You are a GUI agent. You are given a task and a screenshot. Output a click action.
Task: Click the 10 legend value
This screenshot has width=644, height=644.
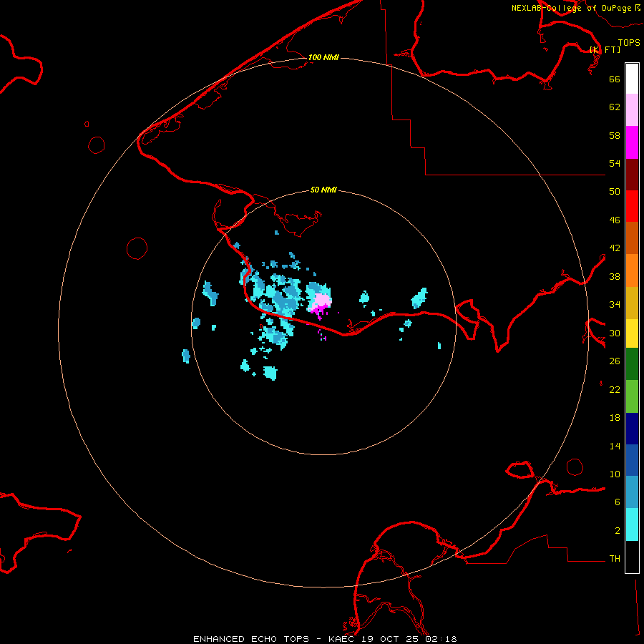pos(615,474)
